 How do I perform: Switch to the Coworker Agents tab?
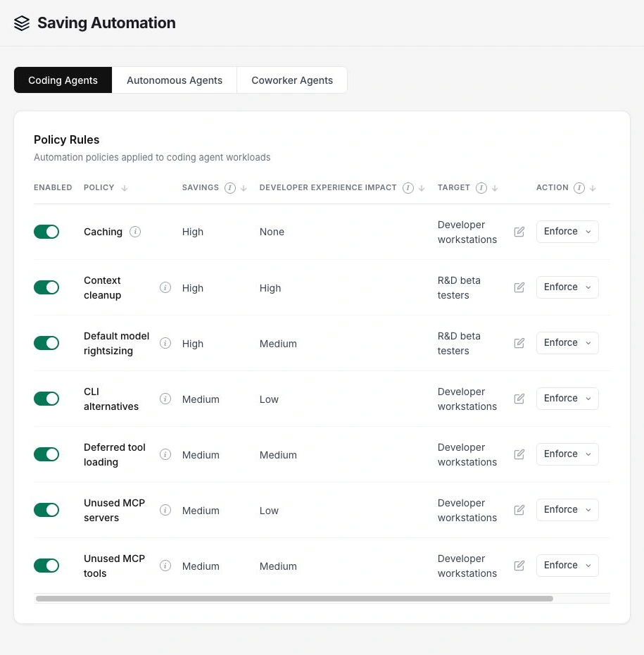(292, 80)
